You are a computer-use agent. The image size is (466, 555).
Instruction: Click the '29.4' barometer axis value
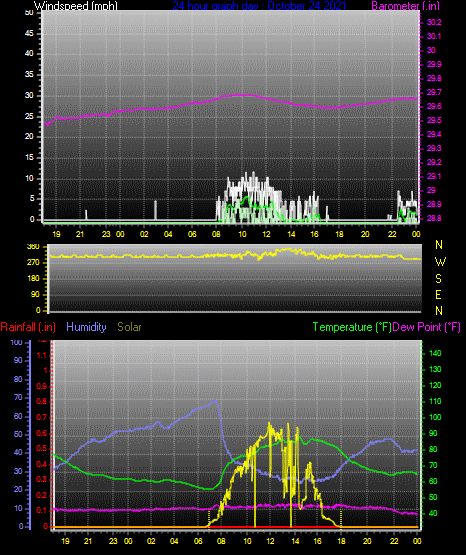click(x=434, y=135)
